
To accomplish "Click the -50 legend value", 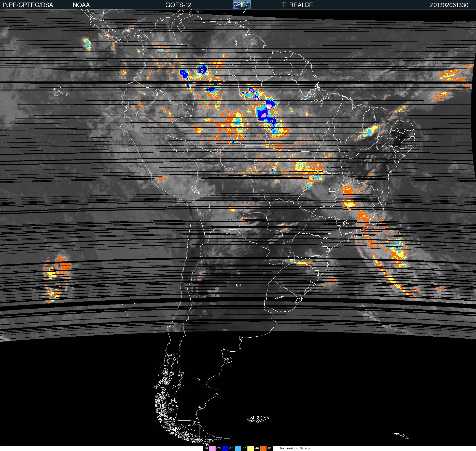I will [244, 448].
